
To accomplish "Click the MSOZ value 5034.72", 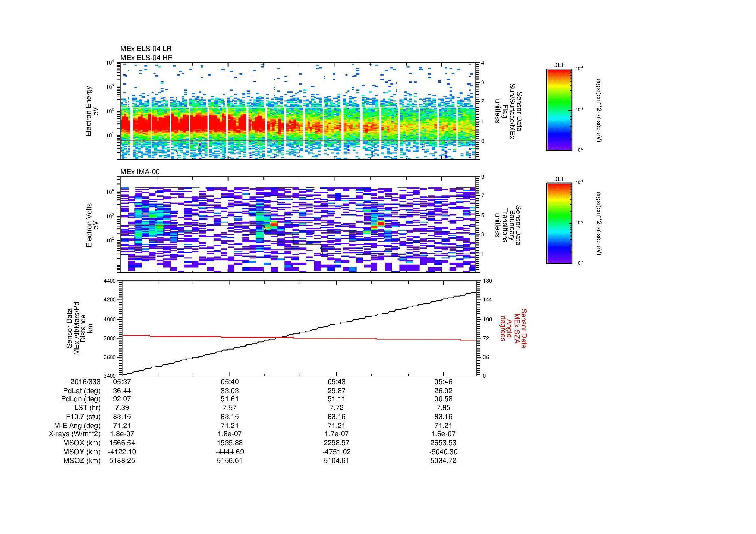I will (443, 461).
